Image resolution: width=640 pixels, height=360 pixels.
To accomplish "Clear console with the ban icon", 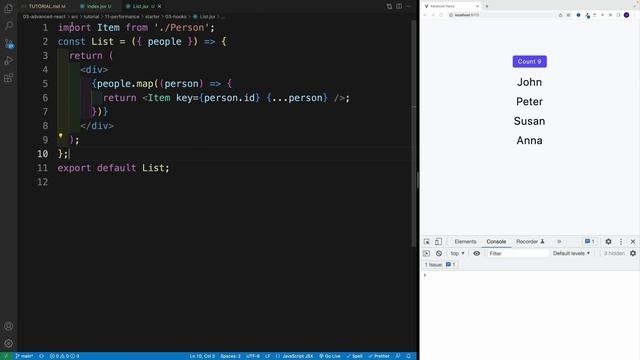I will [439, 253].
